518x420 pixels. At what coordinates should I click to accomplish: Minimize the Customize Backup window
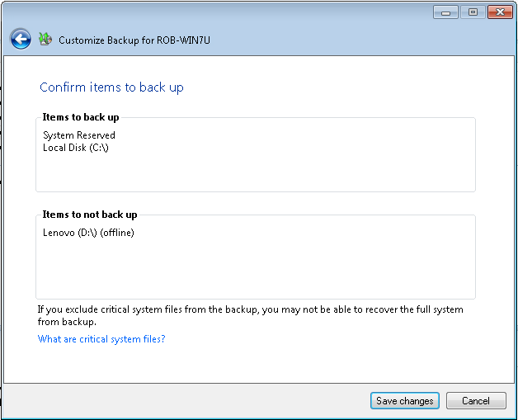click(x=445, y=12)
